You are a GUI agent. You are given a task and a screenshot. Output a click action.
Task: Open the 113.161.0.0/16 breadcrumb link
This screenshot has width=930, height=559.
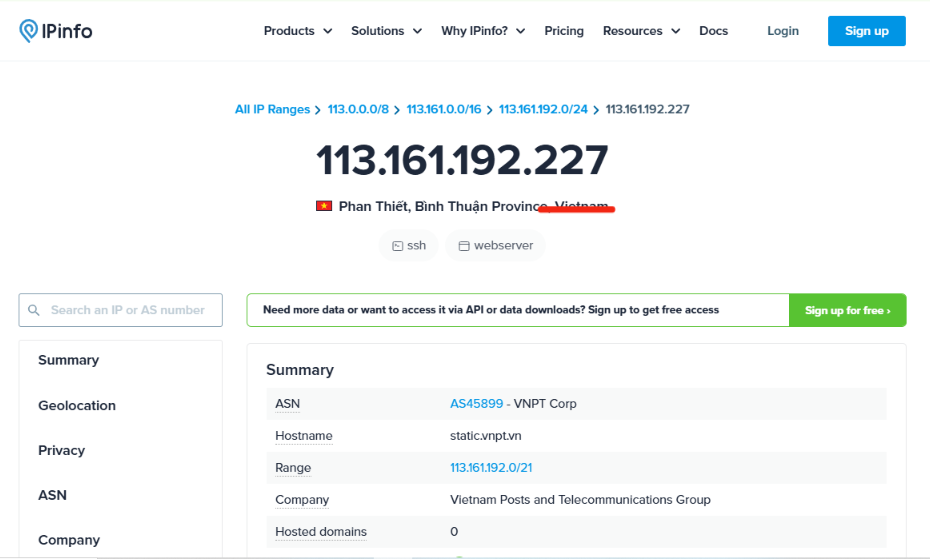click(444, 109)
